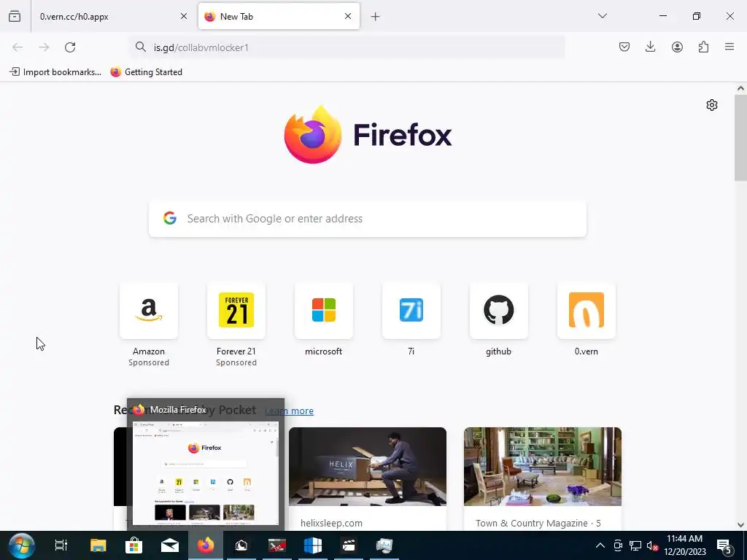Close the 0.vern.cc/h0.appx tab
The width and height of the screenshot is (747, 560).
tap(183, 16)
